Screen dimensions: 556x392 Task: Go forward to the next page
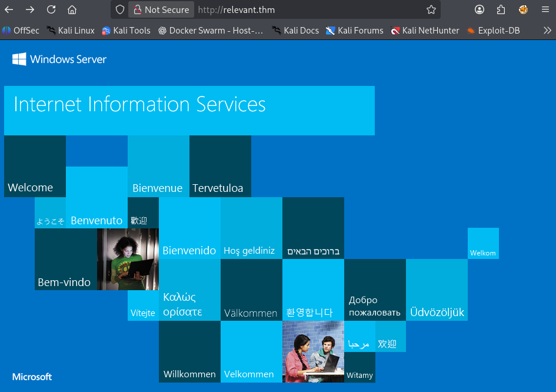click(x=30, y=9)
